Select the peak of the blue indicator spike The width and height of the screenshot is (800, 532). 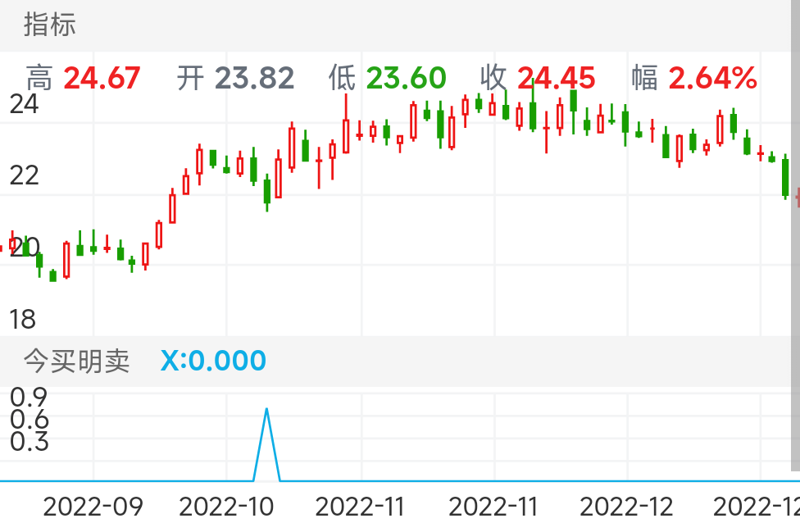tap(266, 409)
